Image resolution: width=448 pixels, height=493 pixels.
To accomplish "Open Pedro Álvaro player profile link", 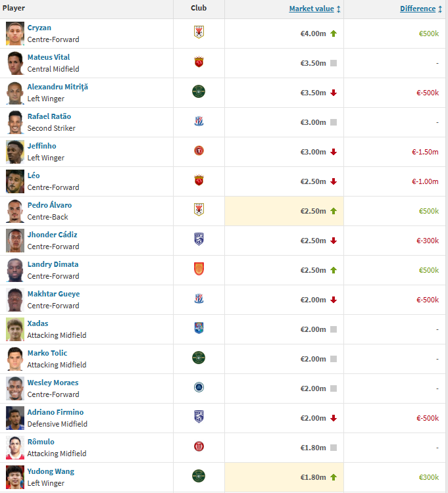I will pos(49,205).
